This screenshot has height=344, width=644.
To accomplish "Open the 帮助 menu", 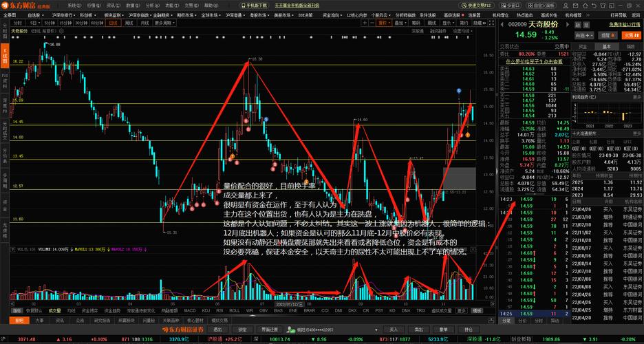I will 211,6.
